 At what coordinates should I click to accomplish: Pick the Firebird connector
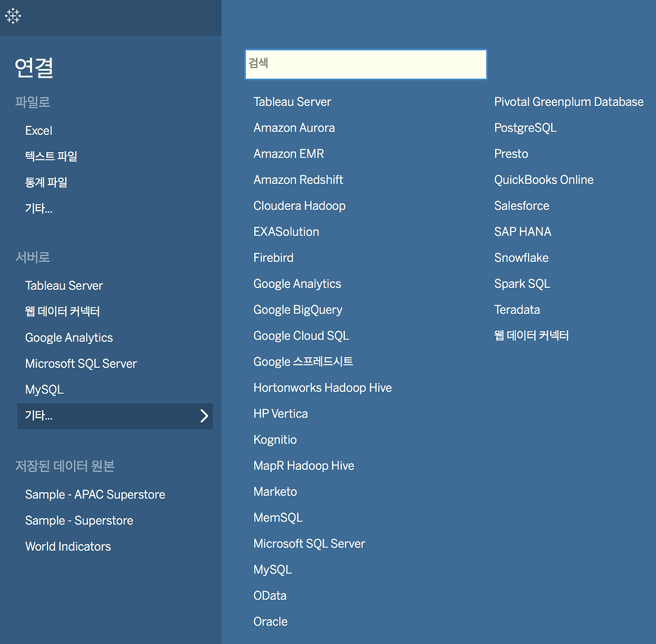(x=273, y=258)
